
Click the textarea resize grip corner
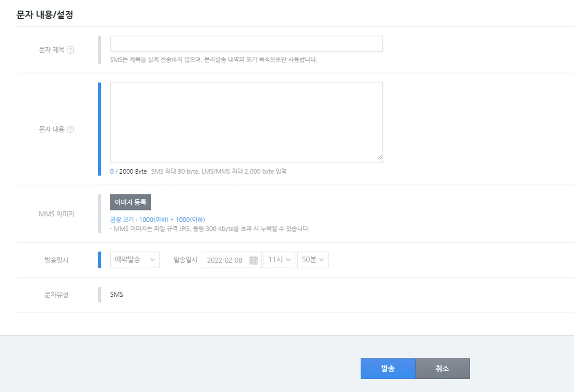point(380,158)
